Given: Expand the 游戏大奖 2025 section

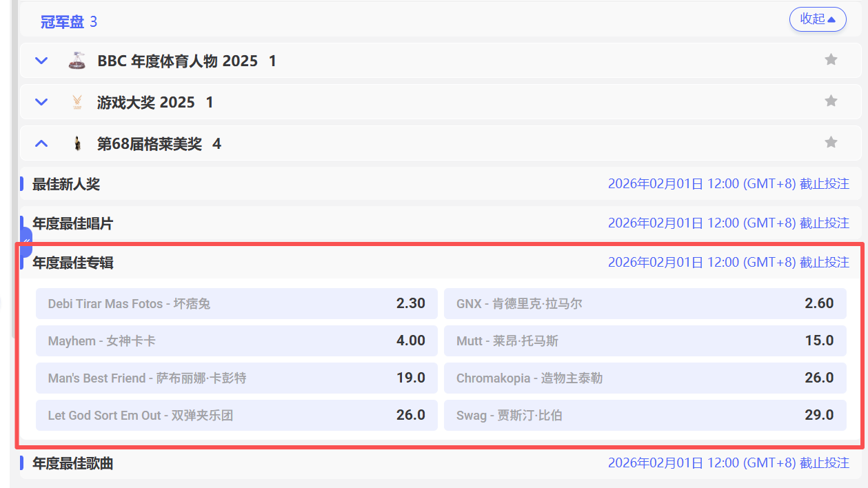Looking at the screenshot, I should 41,102.
